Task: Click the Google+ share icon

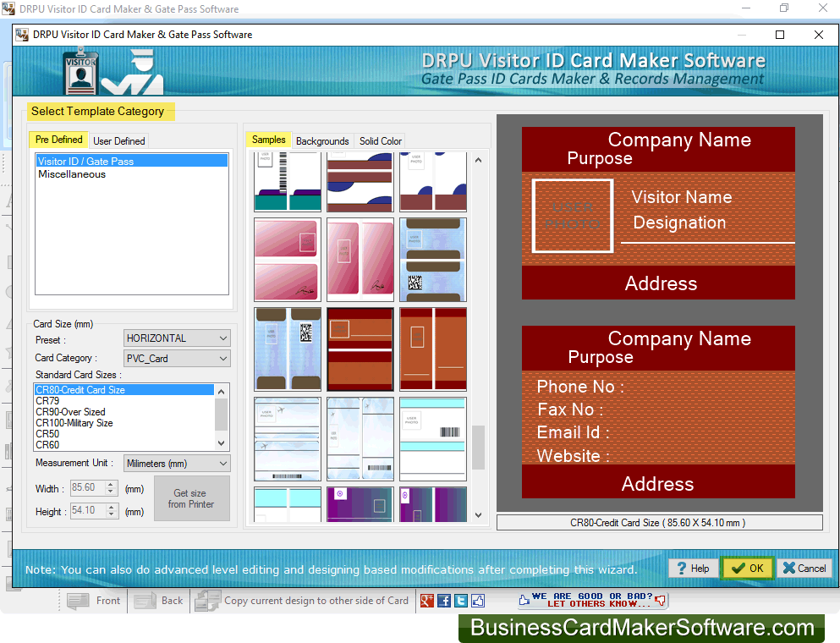Action: [x=427, y=601]
